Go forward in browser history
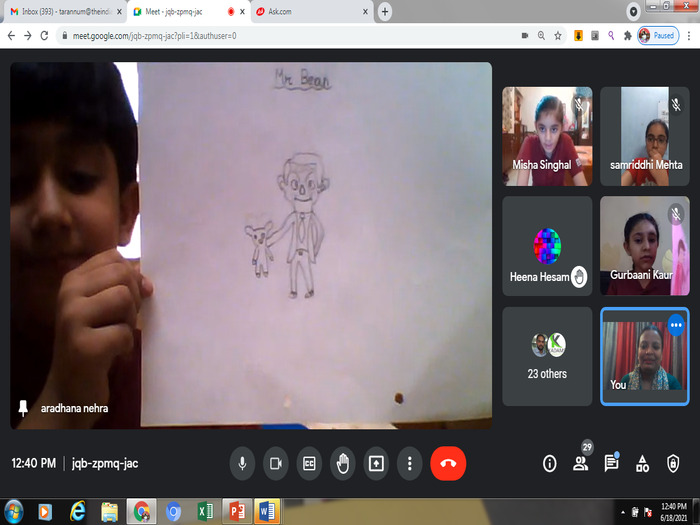 click(x=28, y=36)
